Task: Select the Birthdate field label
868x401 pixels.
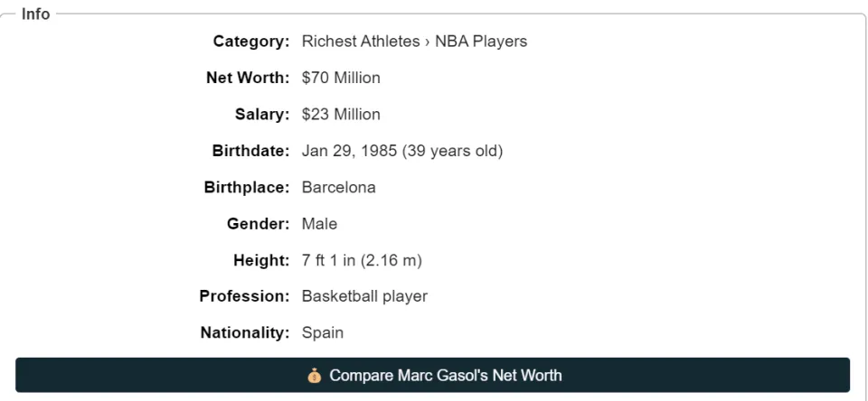Action: pyautogui.click(x=250, y=151)
